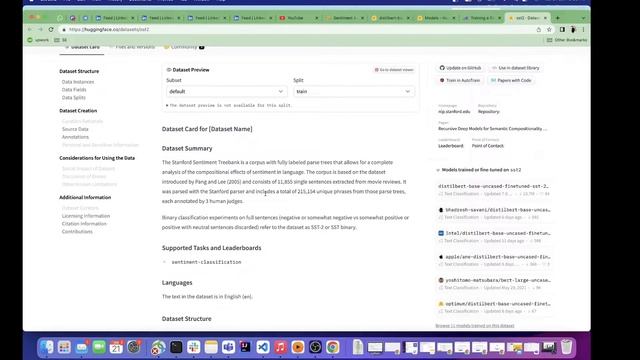This screenshot has height=360, width=640.
Task: Open Slack from the dock
Action: [193, 347]
